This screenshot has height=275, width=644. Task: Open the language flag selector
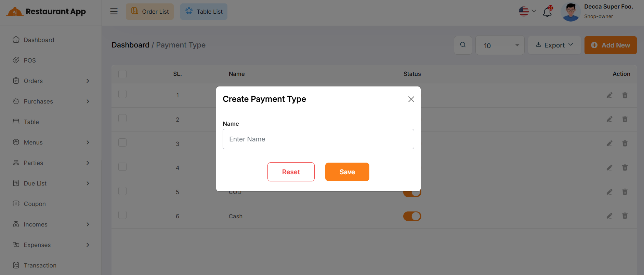pos(527,11)
